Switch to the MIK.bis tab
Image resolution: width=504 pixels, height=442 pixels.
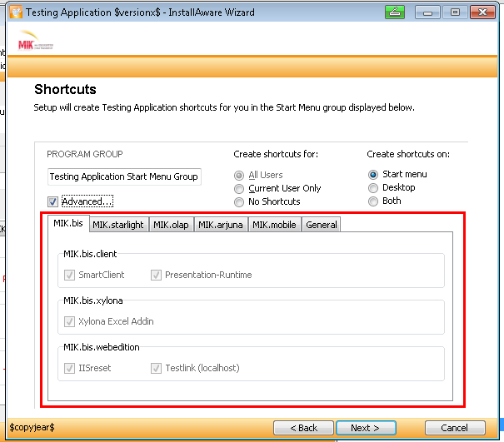click(x=68, y=223)
